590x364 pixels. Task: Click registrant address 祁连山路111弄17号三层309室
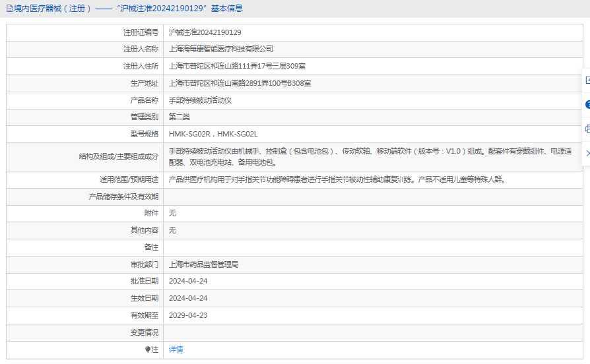[x=237, y=66]
